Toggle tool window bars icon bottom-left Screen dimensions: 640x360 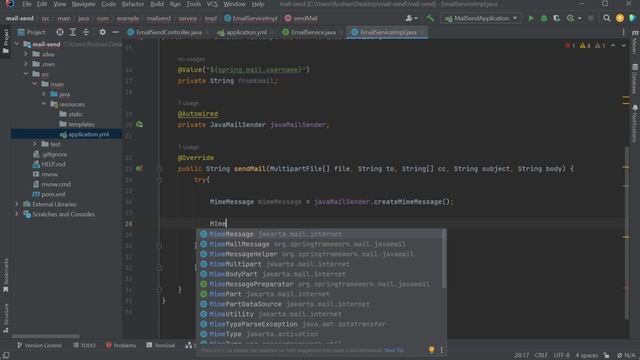click(6, 356)
